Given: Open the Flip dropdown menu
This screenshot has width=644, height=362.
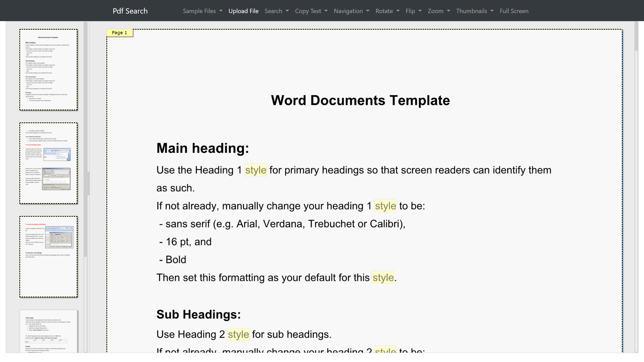Looking at the screenshot, I should click(413, 11).
